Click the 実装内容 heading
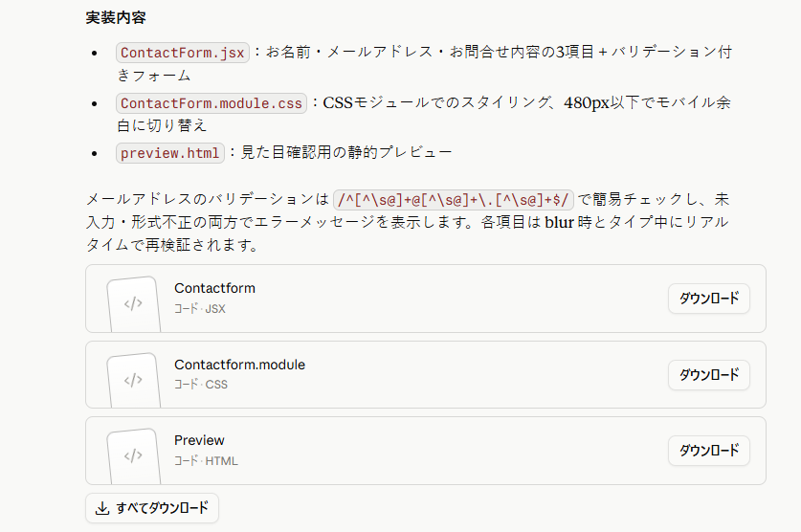 coord(116,18)
